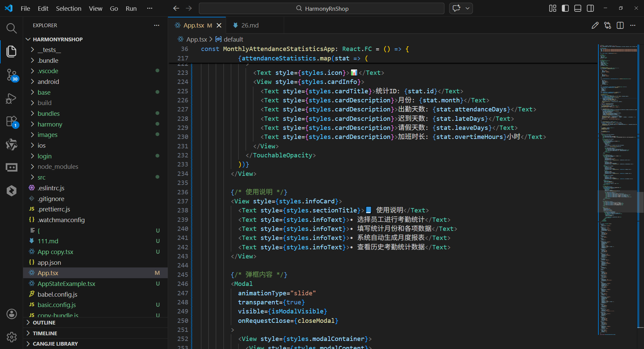Viewport: 644px width, 349px height.
Task: Open the Go menu
Action: 114,8
